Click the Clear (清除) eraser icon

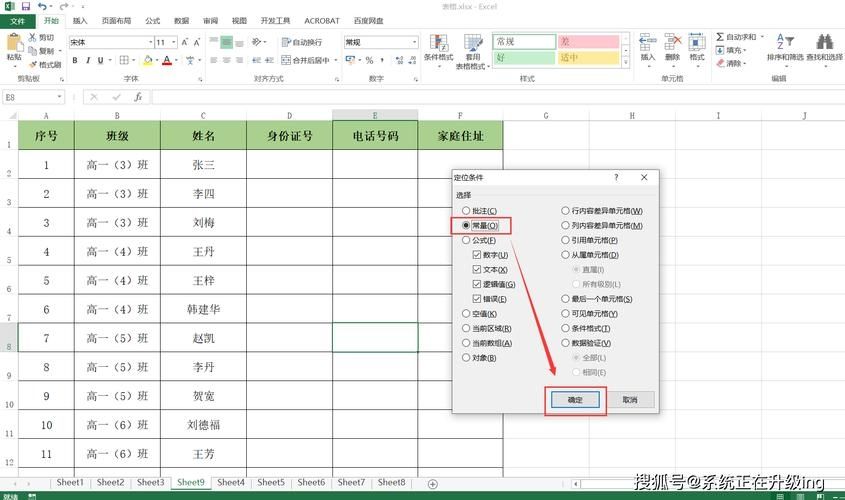pos(720,64)
